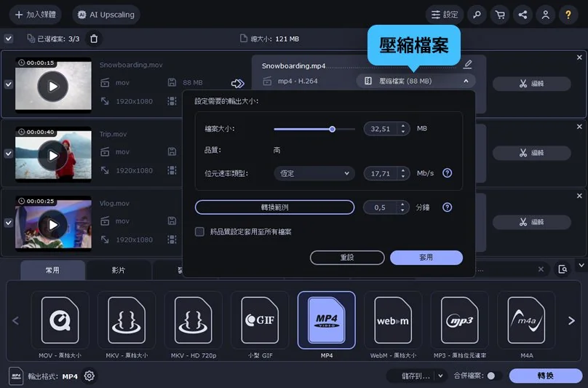Remove Trip.mov with its X button
588x388 pixels.
click(579, 127)
